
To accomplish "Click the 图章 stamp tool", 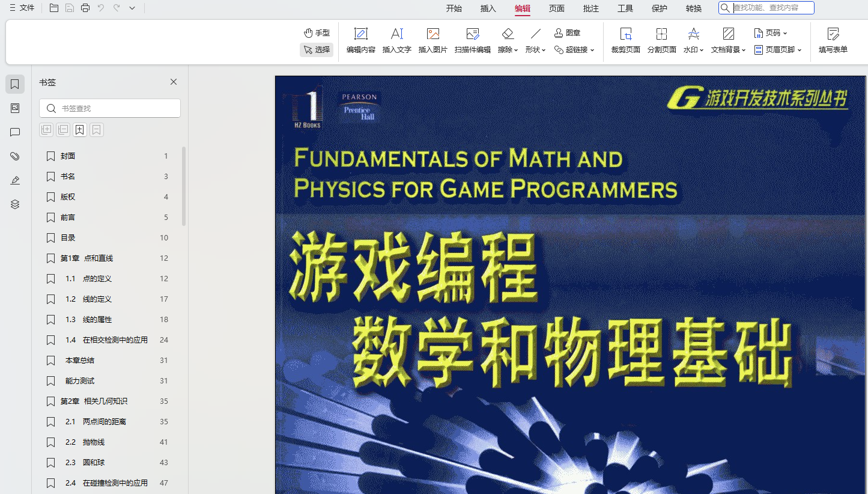I will [x=567, y=33].
